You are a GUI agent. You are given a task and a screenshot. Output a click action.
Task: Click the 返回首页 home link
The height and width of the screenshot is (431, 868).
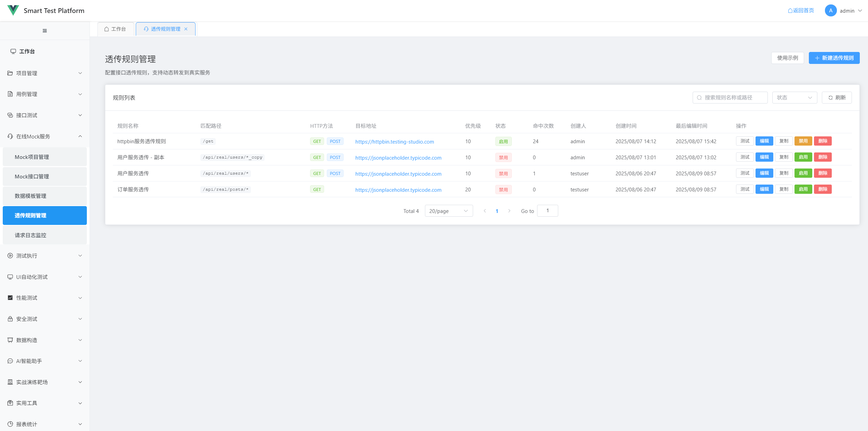801,11
